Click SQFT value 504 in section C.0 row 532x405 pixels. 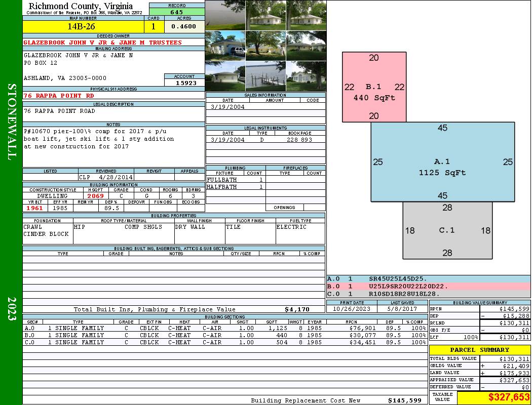[282, 342]
